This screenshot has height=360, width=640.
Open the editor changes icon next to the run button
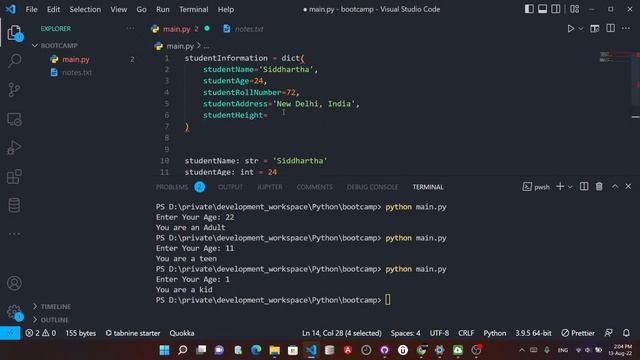point(595,29)
